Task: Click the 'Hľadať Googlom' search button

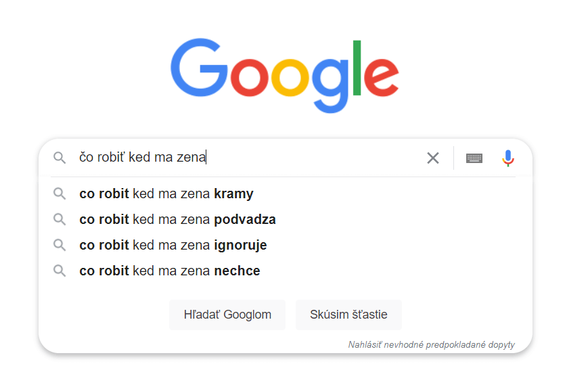Action: click(227, 315)
